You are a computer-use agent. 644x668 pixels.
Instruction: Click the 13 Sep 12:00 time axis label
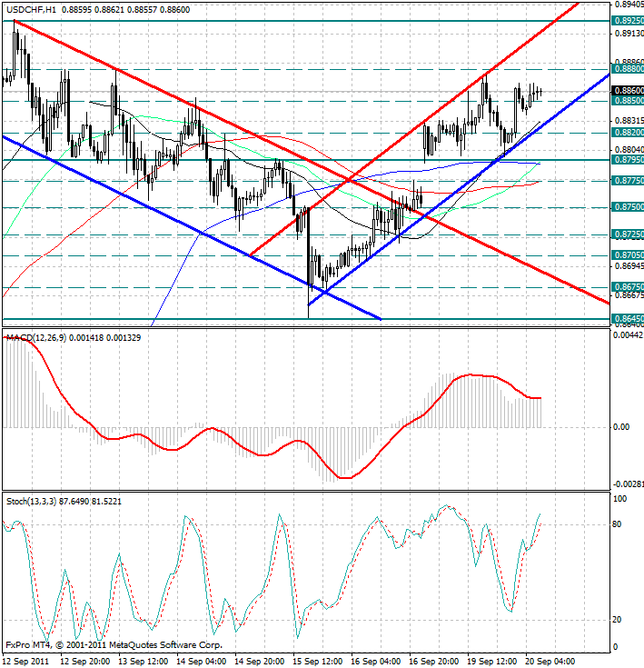pos(143,662)
